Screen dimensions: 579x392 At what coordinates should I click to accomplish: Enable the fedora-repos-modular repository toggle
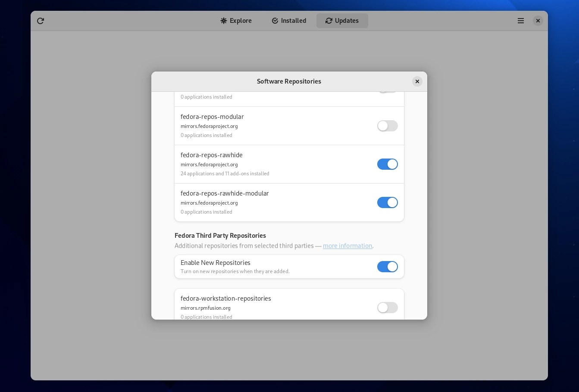(x=388, y=126)
